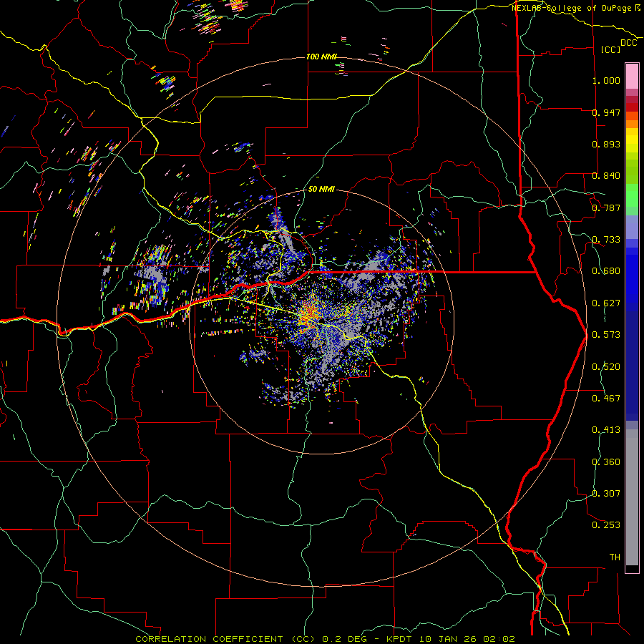Click the 0.520 scale value
The width and height of the screenshot is (644, 644).
click(606, 367)
